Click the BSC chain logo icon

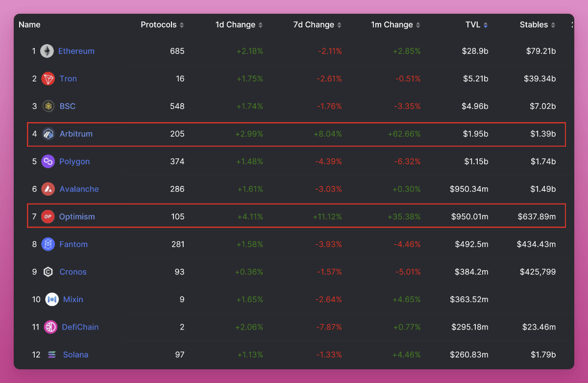[48, 106]
